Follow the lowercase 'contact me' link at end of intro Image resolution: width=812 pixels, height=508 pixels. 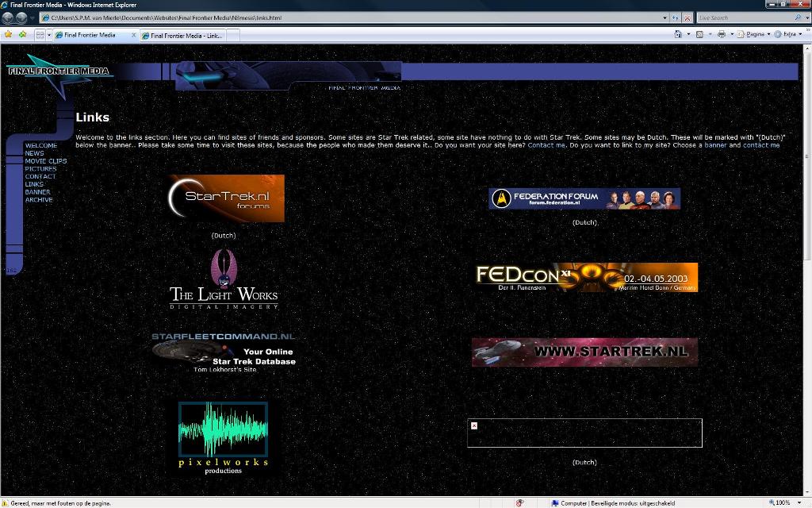(761, 145)
